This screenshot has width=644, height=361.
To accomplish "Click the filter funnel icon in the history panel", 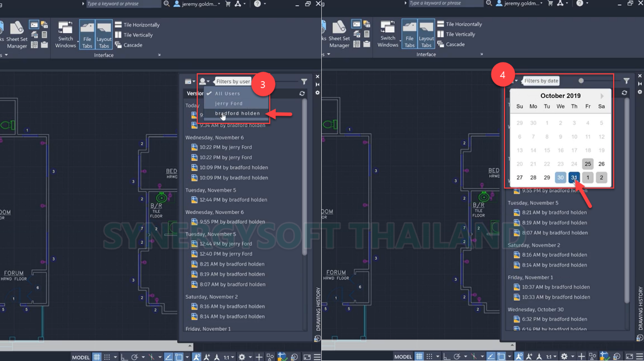I will [x=304, y=82].
